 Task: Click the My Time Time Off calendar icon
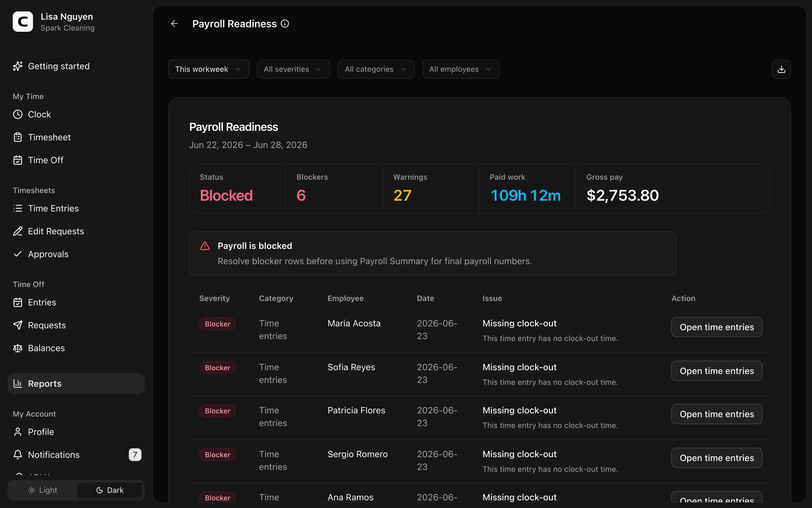18,160
